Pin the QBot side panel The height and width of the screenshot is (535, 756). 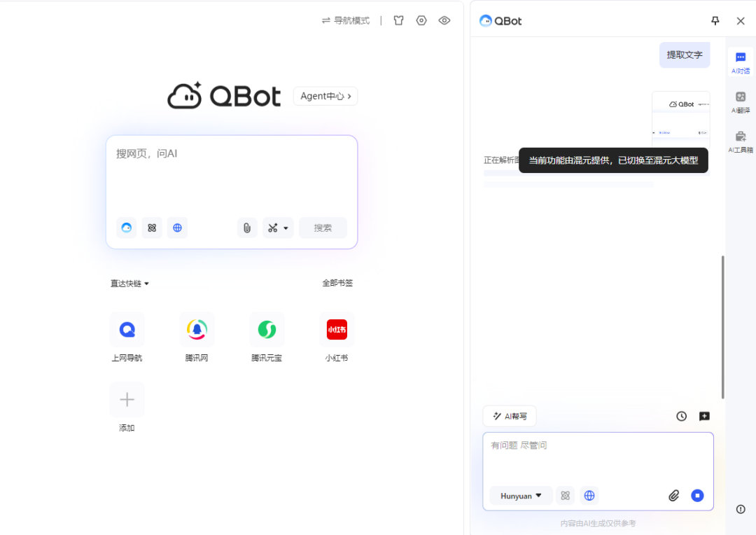(715, 21)
